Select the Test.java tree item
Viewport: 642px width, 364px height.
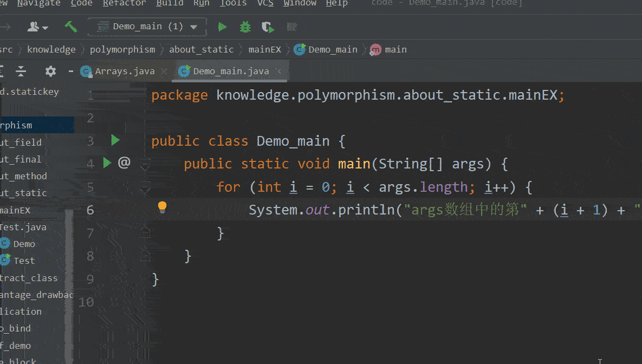click(23, 227)
